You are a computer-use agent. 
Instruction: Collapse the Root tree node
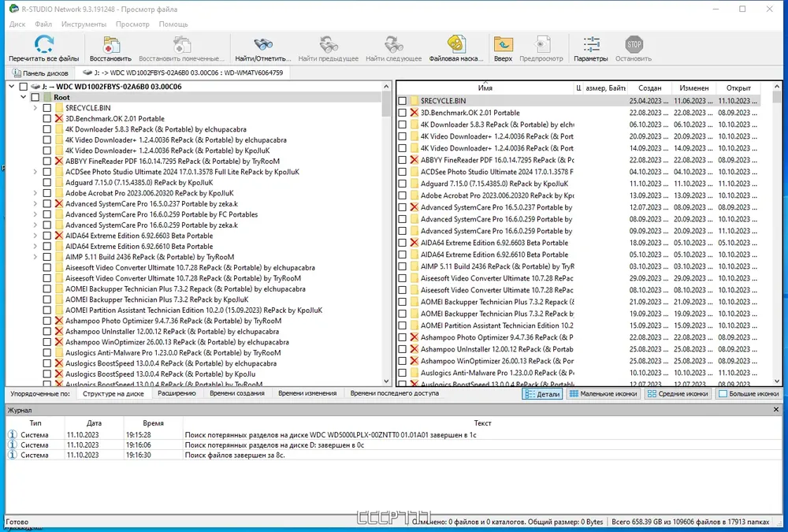point(23,97)
